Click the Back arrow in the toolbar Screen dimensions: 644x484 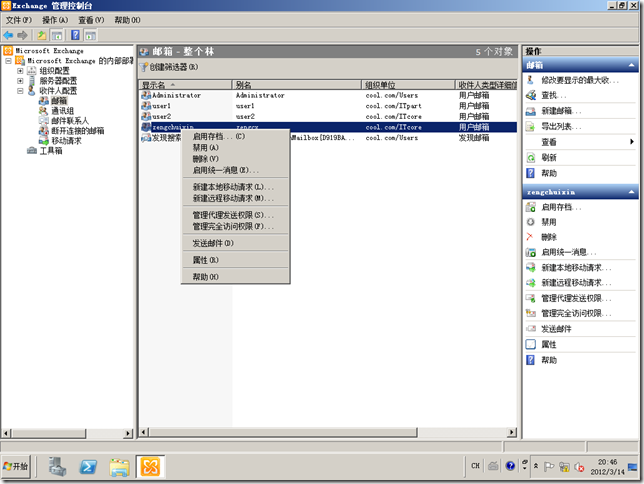tap(9, 35)
